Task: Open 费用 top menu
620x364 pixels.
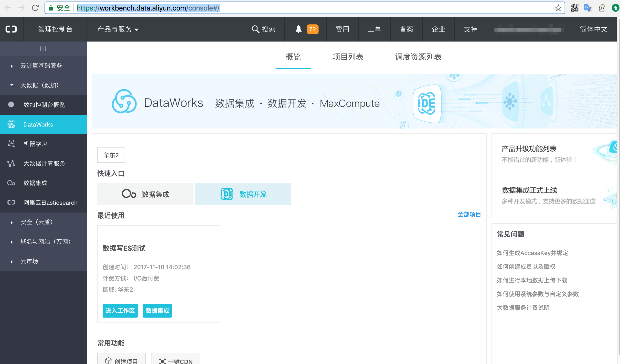Action: pyautogui.click(x=342, y=29)
